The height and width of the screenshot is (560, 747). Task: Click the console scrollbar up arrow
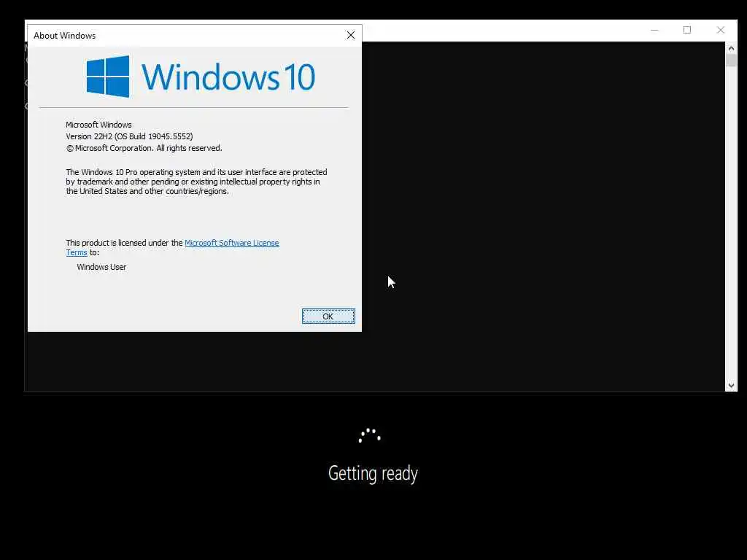click(731, 48)
